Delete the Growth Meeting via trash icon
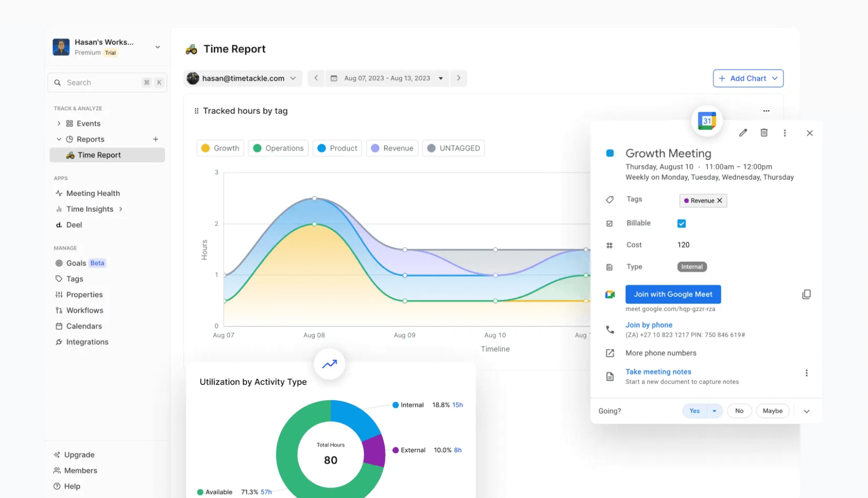This screenshot has width=868, height=498. [x=764, y=133]
